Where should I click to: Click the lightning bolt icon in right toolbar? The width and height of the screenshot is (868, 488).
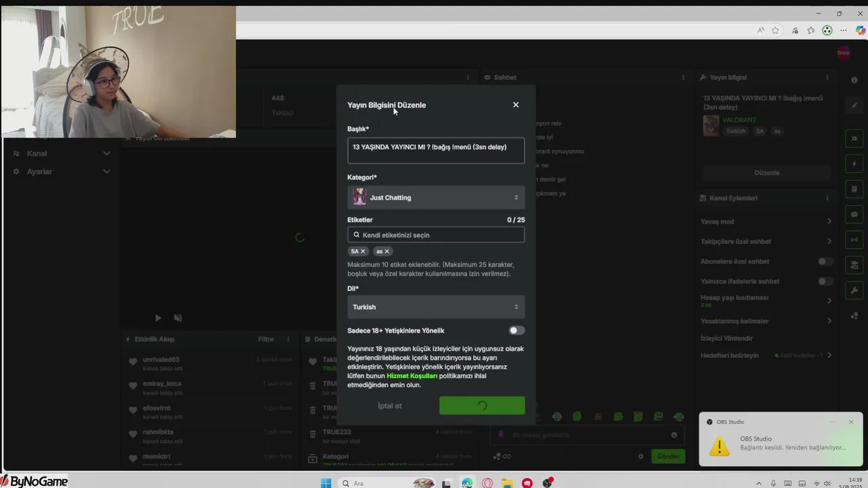pyautogui.click(x=854, y=164)
